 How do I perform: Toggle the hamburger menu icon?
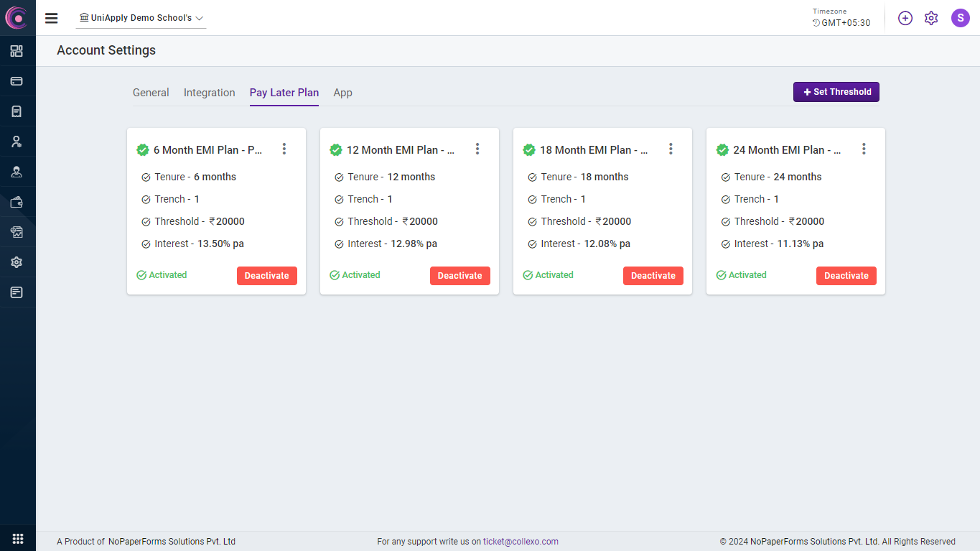[x=51, y=18]
